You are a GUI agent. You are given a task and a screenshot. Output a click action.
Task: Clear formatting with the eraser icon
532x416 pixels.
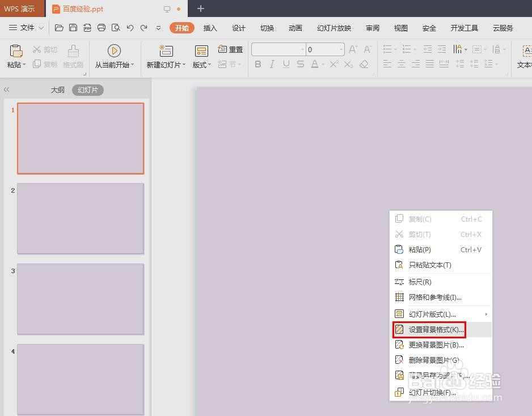[x=364, y=64]
